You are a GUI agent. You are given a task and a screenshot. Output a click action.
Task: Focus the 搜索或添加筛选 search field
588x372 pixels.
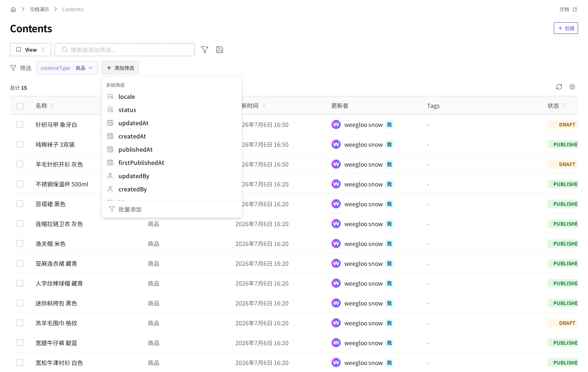(x=124, y=50)
